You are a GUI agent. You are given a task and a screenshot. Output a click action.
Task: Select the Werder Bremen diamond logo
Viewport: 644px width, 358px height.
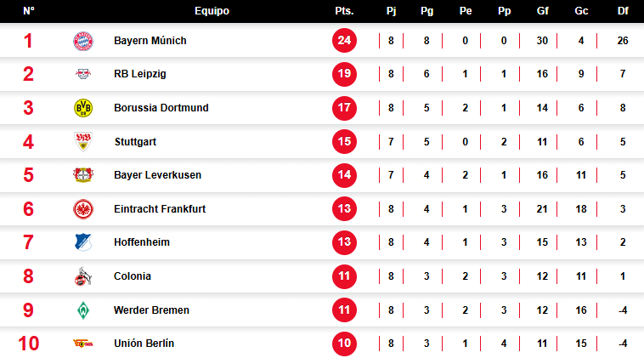click(x=82, y=310)
